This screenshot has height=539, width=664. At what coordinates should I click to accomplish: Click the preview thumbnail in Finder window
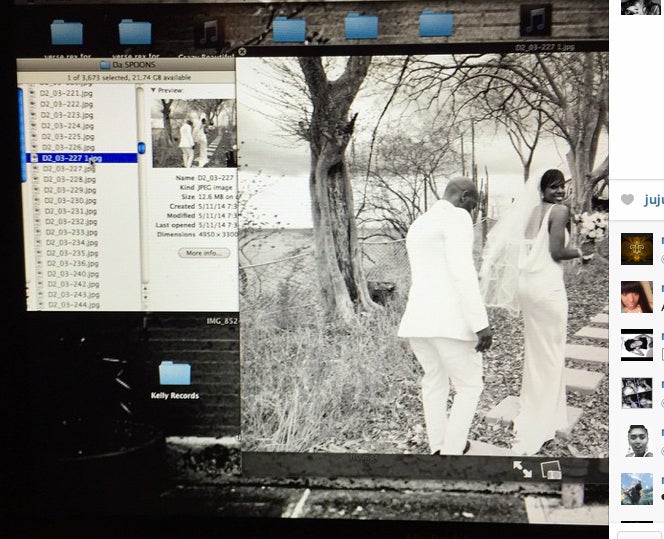193,133
